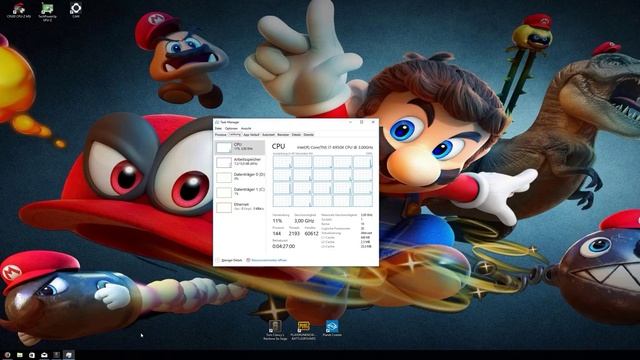Click the Arbeitsspeicher mini graph thumbnail
The height and width of the screenshot is (360, 640).
tap(224, 162)
